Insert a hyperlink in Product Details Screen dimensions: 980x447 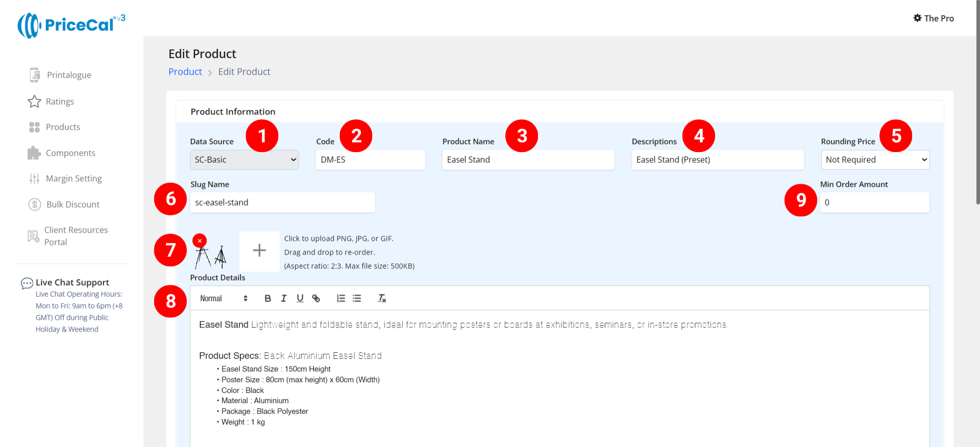(x=316, y=299)
